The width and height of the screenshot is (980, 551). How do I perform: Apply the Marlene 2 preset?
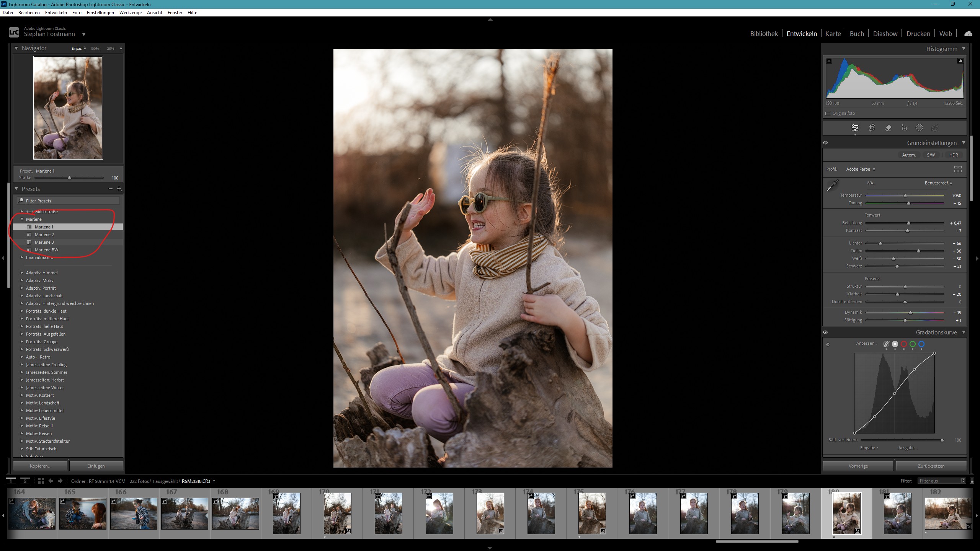coord(44,235)
